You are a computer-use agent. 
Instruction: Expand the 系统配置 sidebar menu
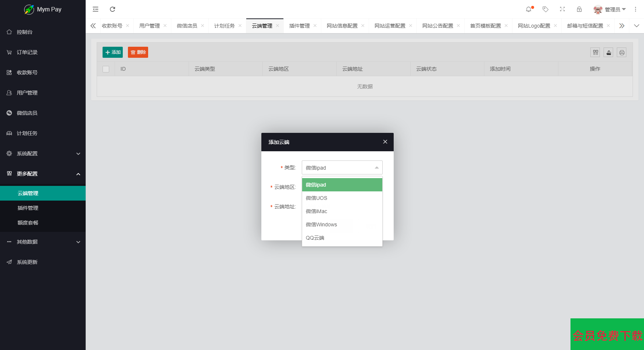[x=43, y=153]
